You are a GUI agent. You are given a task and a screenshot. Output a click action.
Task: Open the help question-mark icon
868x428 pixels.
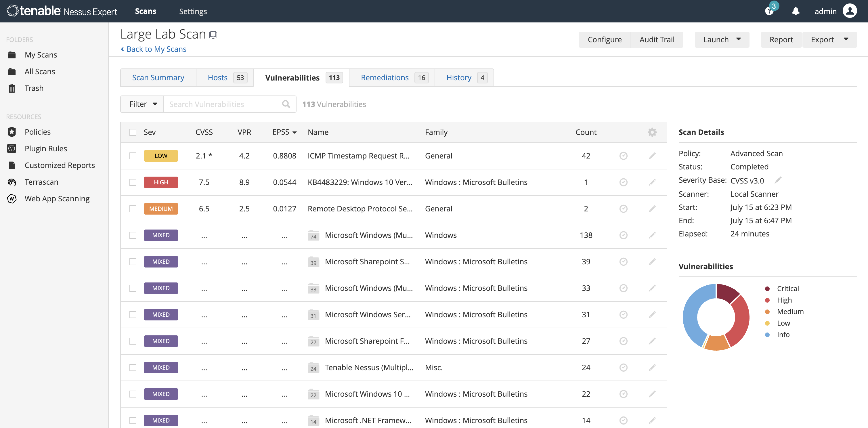[769, 11]
